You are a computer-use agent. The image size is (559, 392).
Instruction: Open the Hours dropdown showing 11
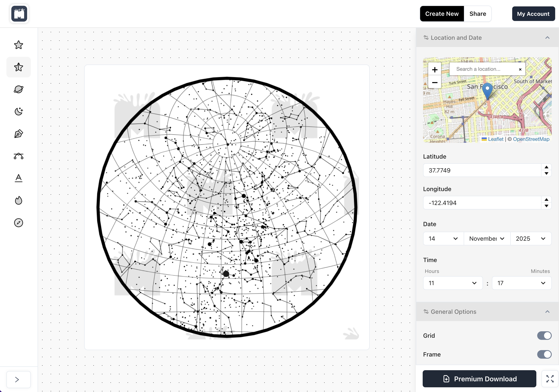coord(453,283)
